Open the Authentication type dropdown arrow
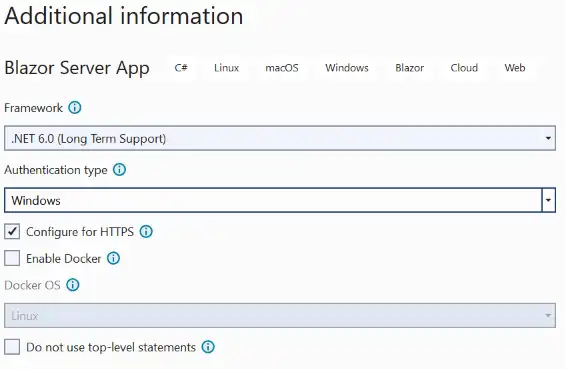The width and height of the screenshot is (565, 369). click(548, 200)
